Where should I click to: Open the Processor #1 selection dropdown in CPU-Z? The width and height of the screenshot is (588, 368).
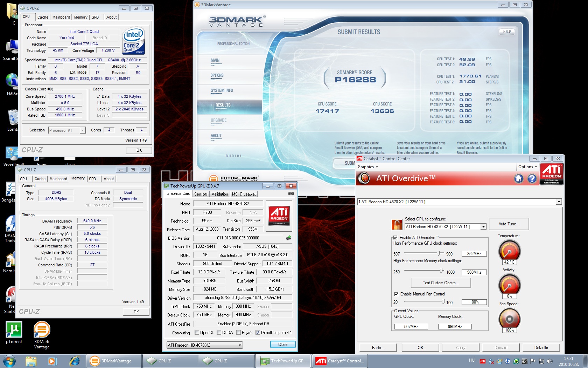tap(67, 130)
